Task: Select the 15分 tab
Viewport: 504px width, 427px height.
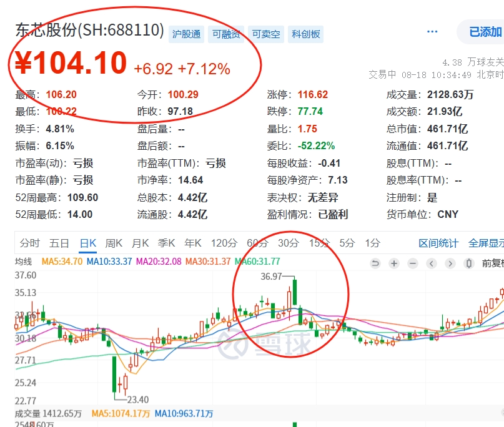Action: [x=320, y=243]
